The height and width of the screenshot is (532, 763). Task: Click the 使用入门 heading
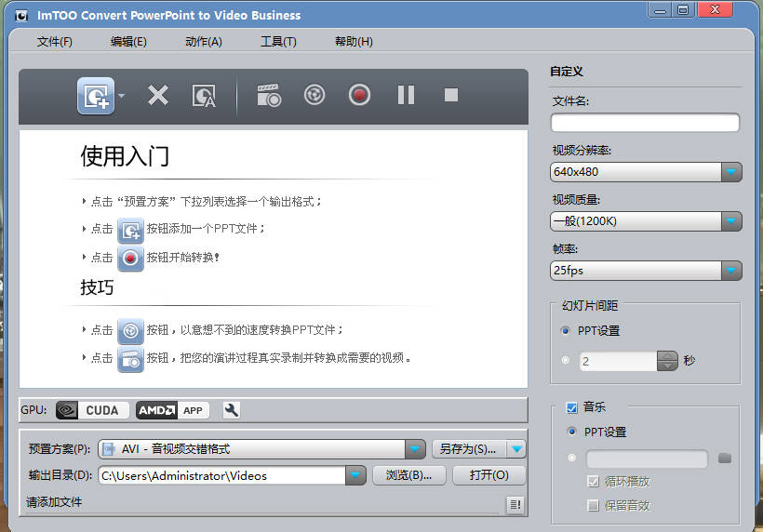[125, 156]
